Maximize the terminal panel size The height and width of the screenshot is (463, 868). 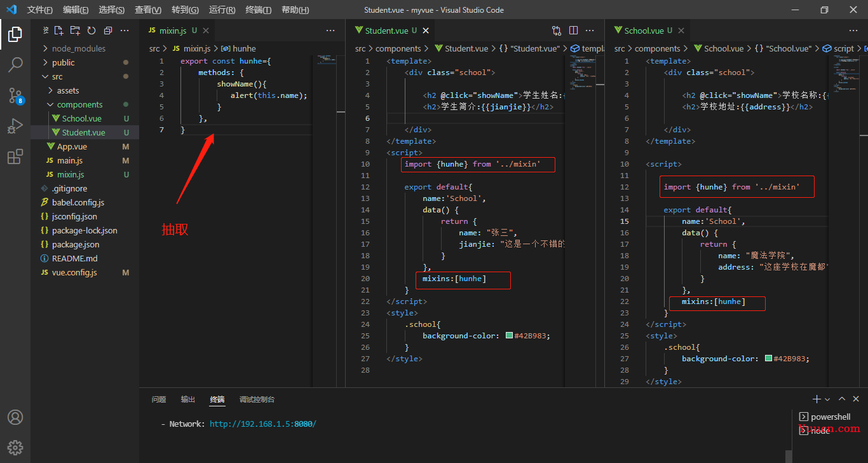[x=842, y=399]
